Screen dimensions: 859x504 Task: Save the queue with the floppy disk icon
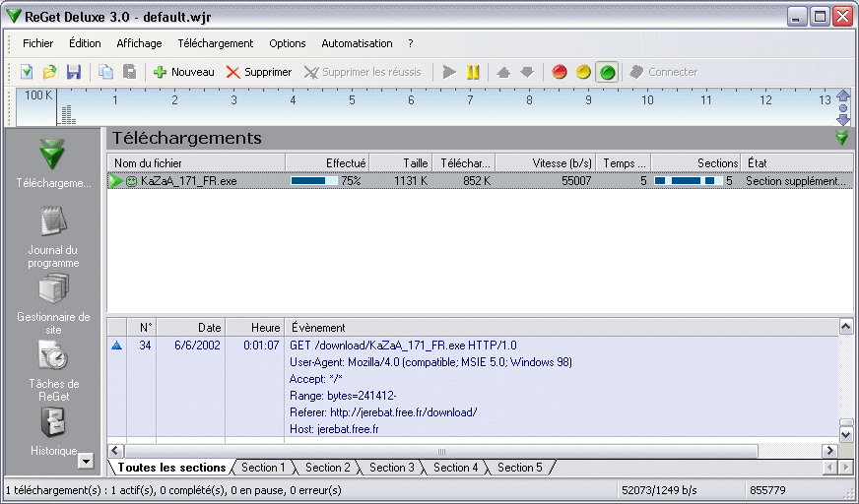[x=74, y=72]
